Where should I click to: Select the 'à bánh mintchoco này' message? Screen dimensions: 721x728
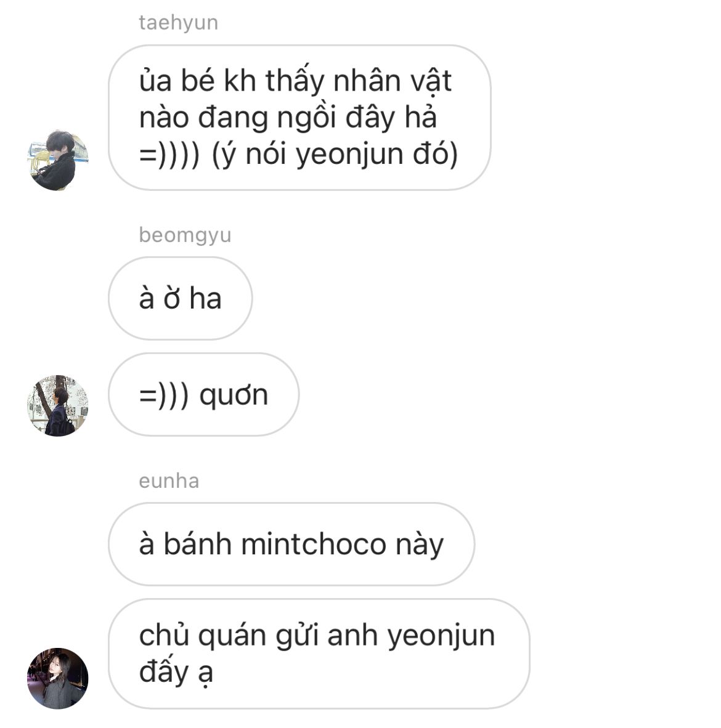[x=291, y=544]
